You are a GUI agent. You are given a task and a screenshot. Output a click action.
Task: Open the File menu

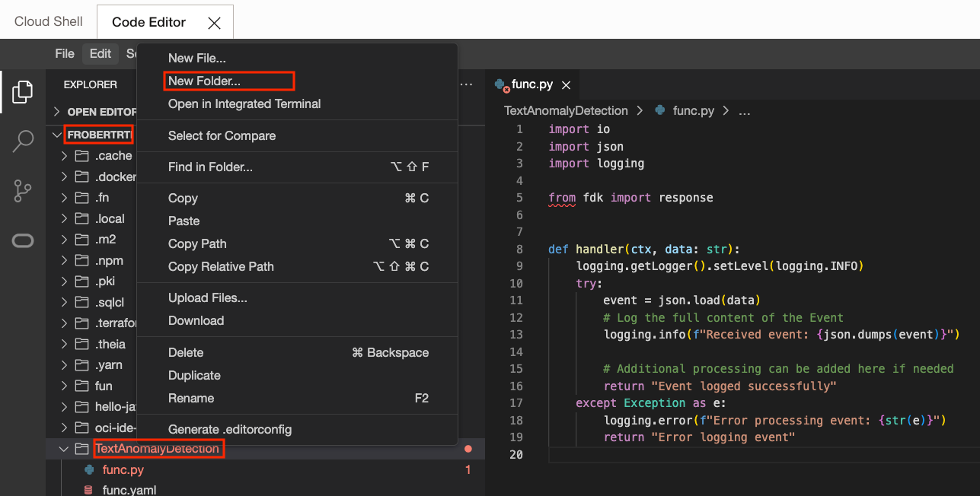65,53
